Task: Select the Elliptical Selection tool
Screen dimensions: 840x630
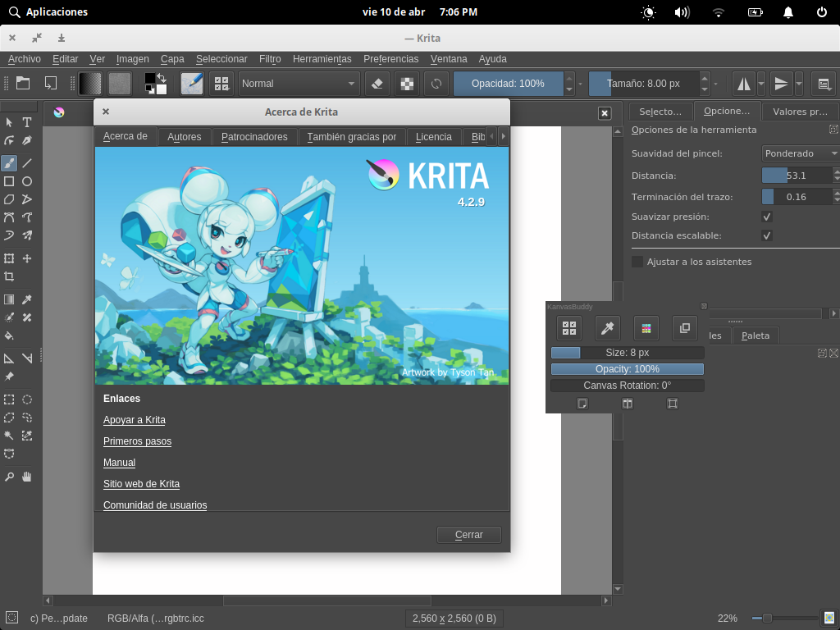Action: click(x=27, y=399)
